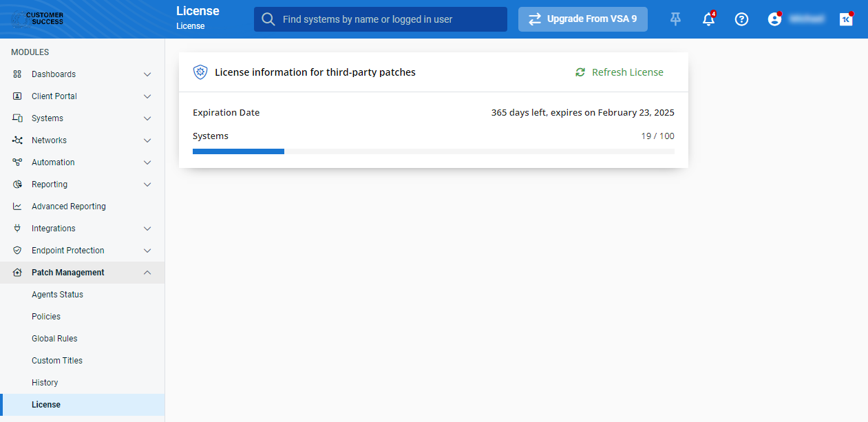Click the pin icon in the top bar
This screenshot has width=868, height=422.
click(x=675, y=19)
